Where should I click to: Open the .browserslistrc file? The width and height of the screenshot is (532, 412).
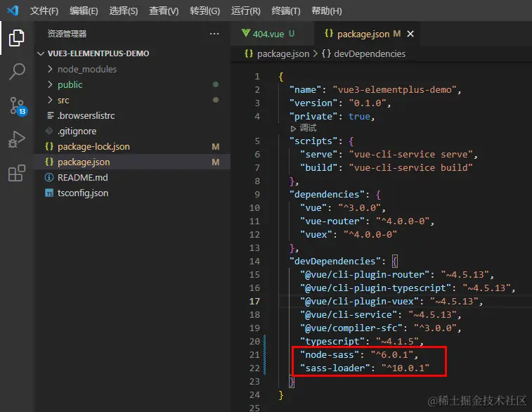(132, 116)
